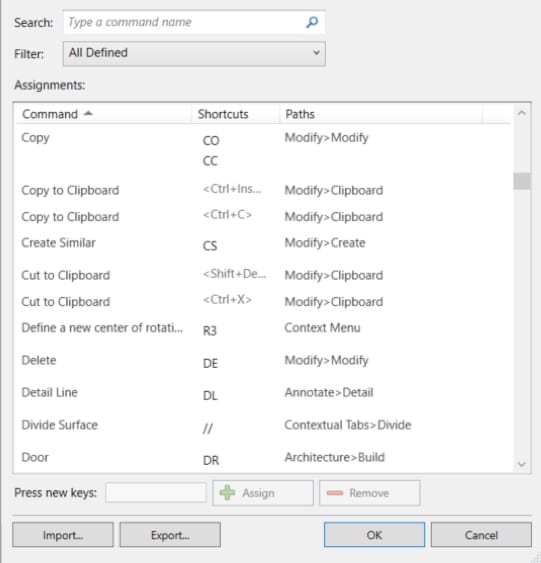
Task: Select Cut to Clipboard with Shift+Del shortcut
Action: (x=264, y=275)
